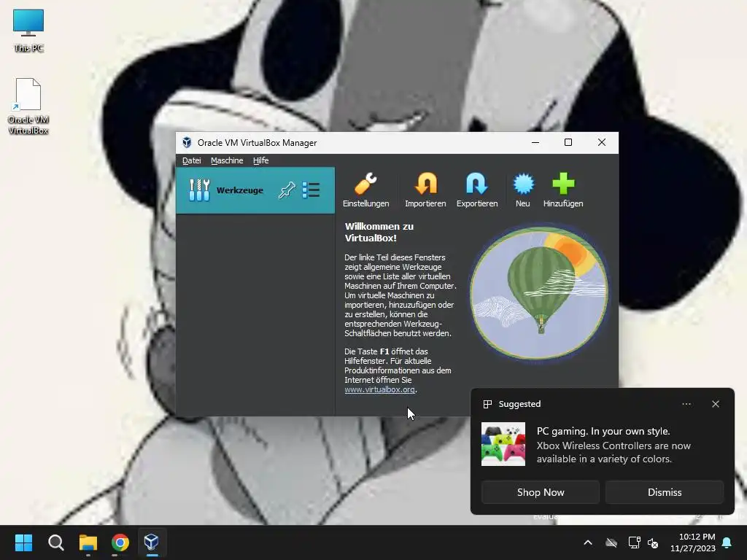This screenshot has height=560, width=747.
Task: Open the Datei menu
Action: click(x=192, y=160)
